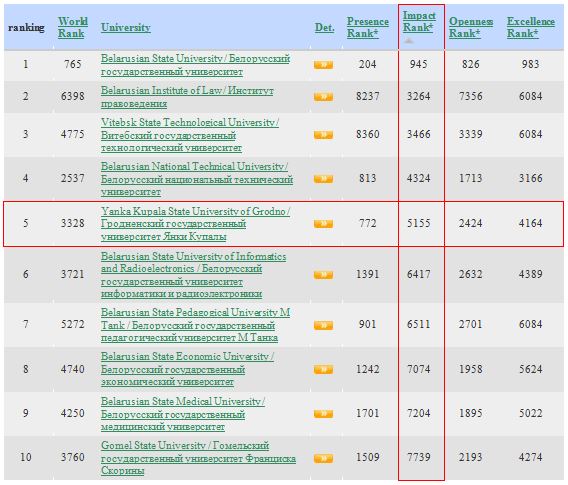Image resolution: width=568 pixels, height=485 pixels.
Task: Click openness rank value 2424
Action: pyautogui.click(x=471, y=223)
